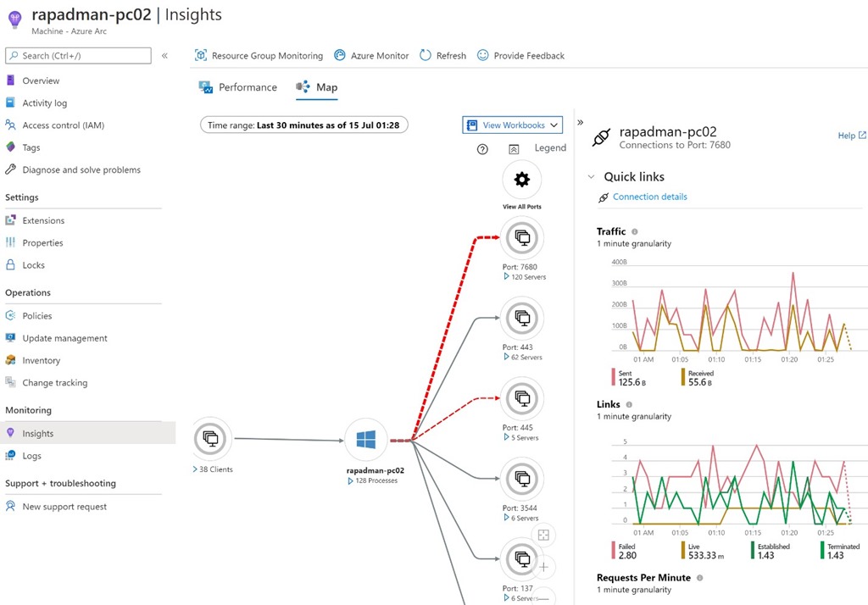Screen dimensions: 868x605
Task: Select the Port: 445 server node
Action: coord(521,398)
